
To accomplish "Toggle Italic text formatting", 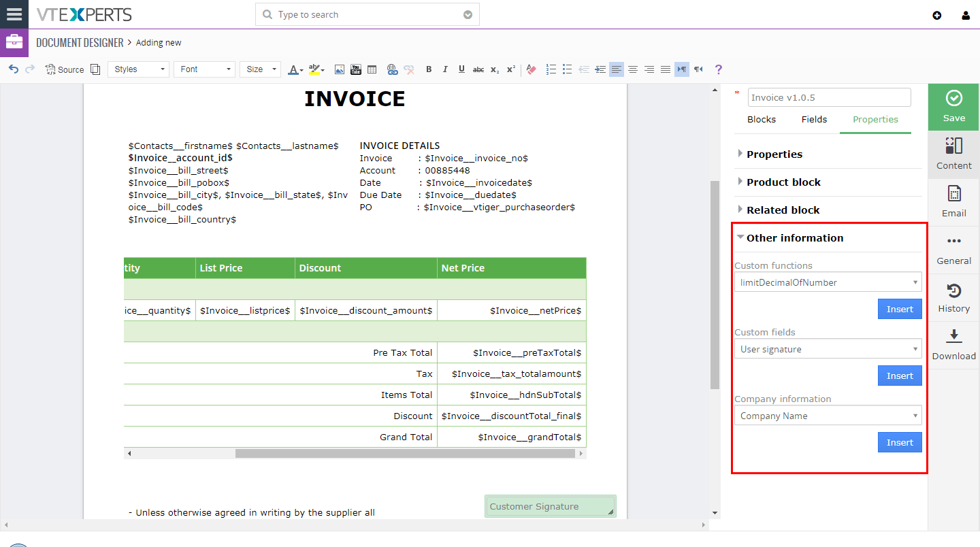I will coord(445,69).
